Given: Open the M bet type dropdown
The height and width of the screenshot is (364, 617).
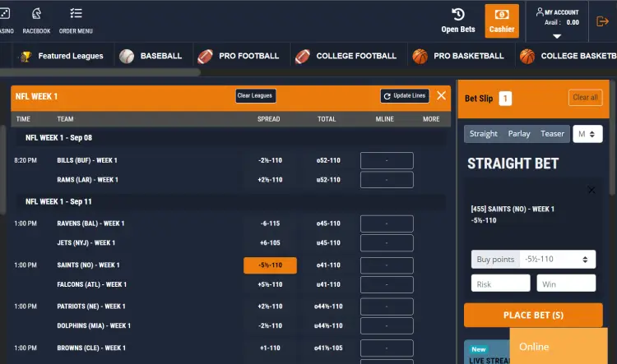Looking at the screenshot, I should pos(587,134).
